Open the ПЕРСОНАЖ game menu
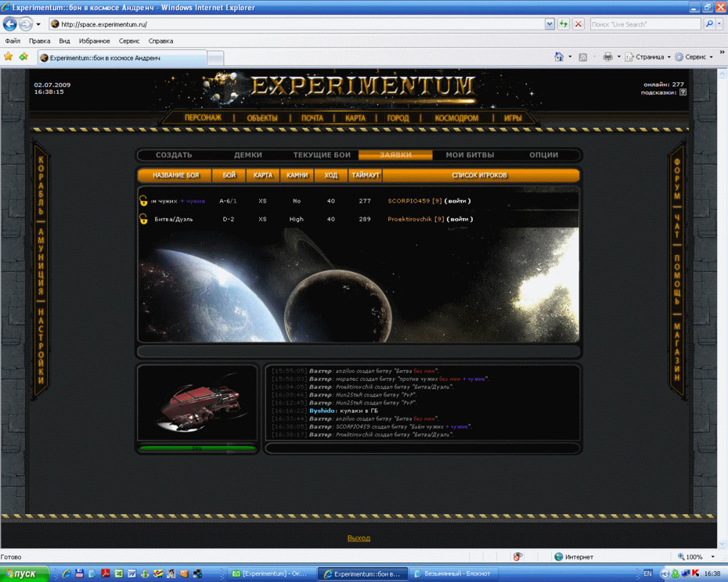 (203, 118)
